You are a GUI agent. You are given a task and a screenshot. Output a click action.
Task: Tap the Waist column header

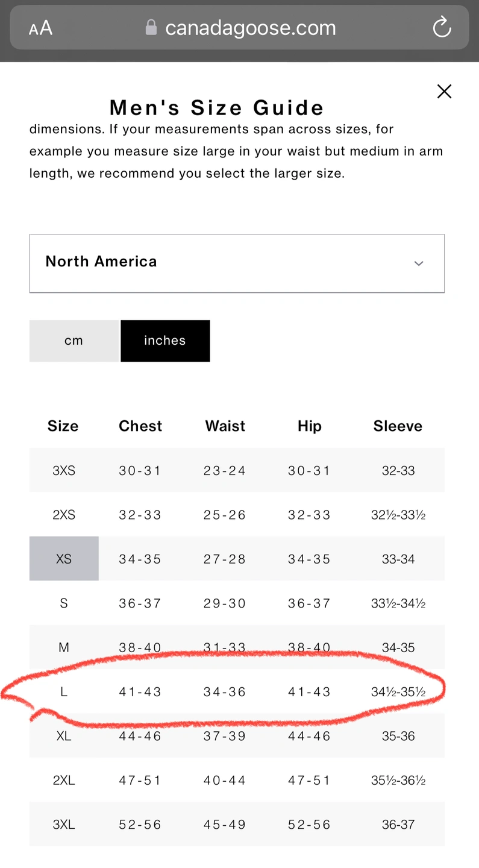click(225, 426)
